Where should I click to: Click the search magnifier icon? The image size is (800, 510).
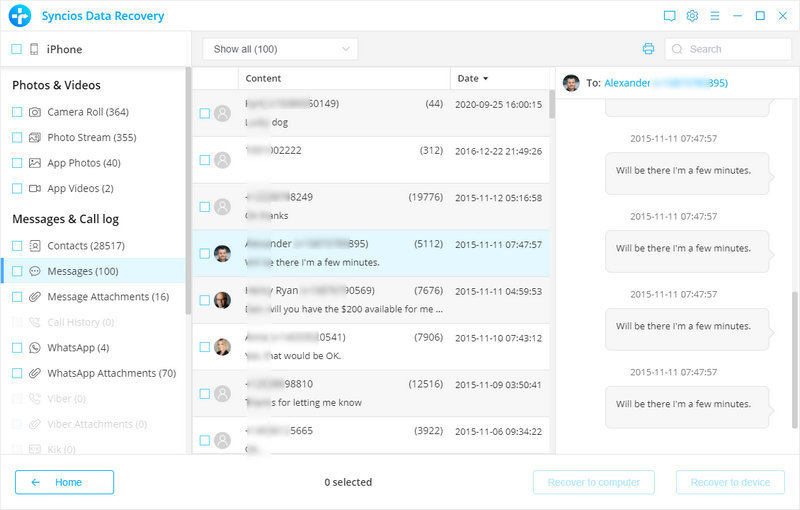pyautogui.click(x=677, y=49)
